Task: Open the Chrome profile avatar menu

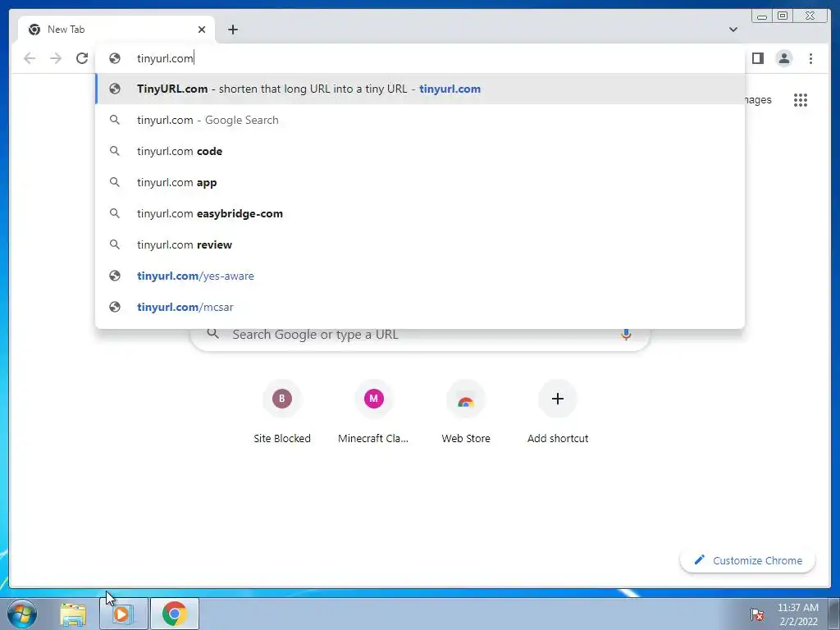Action: point(783,58)
